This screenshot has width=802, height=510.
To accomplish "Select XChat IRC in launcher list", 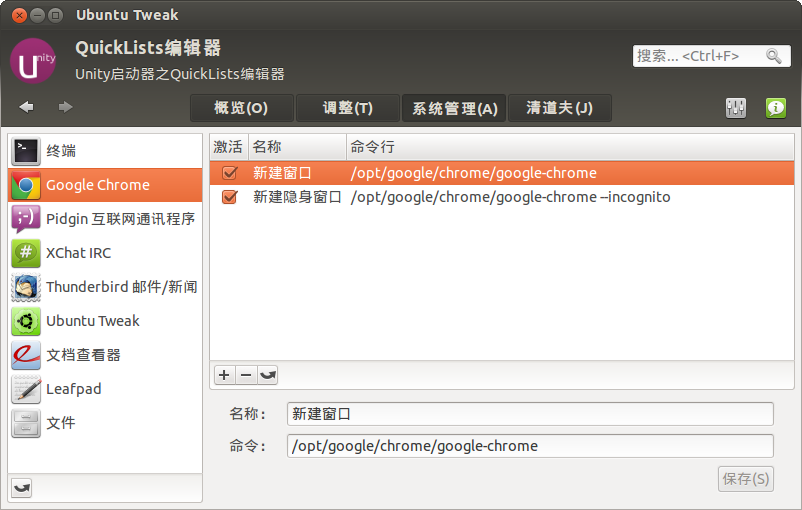I will pyautogui.click(x=78, y=253).
